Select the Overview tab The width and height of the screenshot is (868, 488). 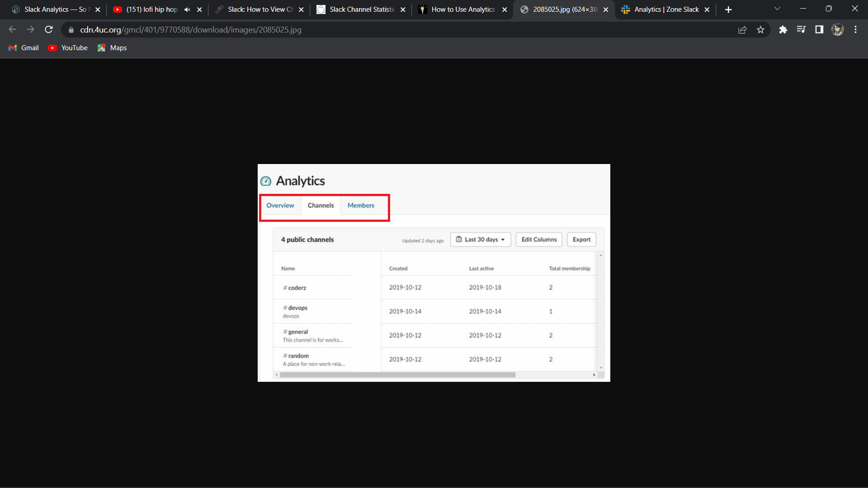tap(280, 205)
